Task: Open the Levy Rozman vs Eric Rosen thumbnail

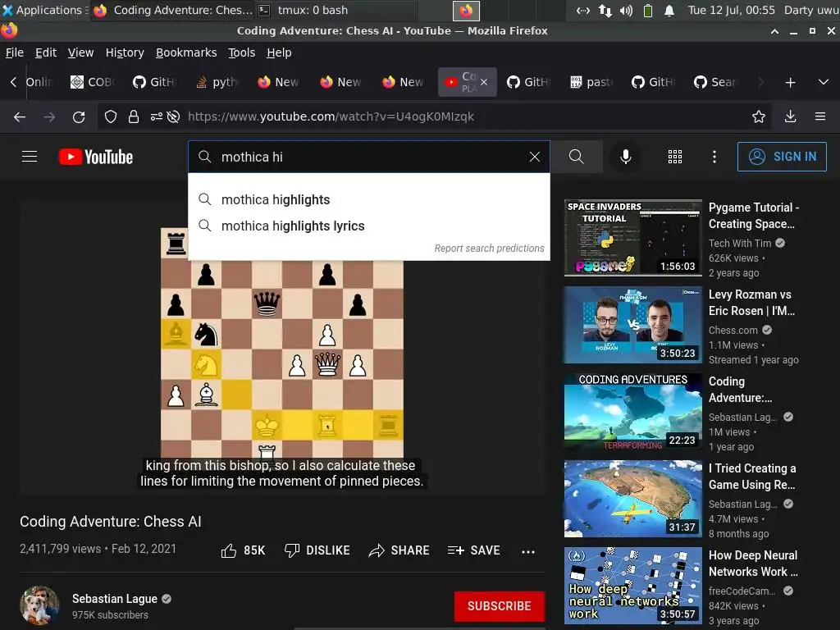Action: pyautogui.click(x=632, y=325)
